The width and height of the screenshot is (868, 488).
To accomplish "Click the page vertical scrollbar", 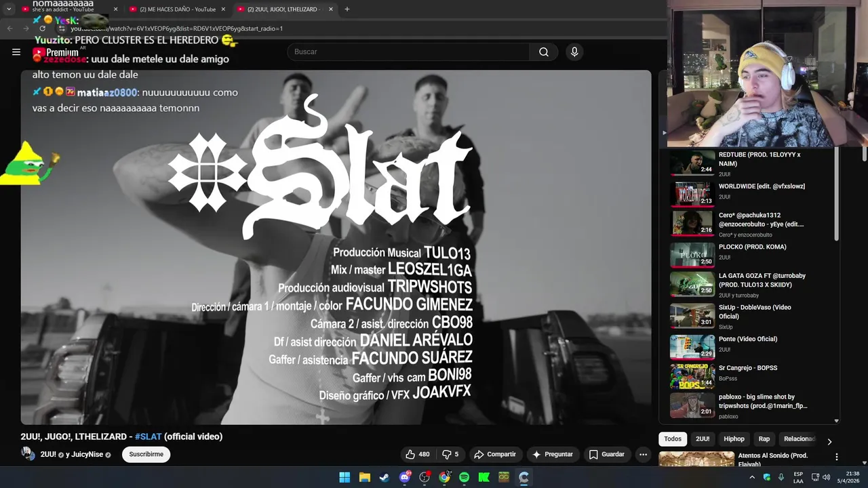I will click(x=865, y=155).
